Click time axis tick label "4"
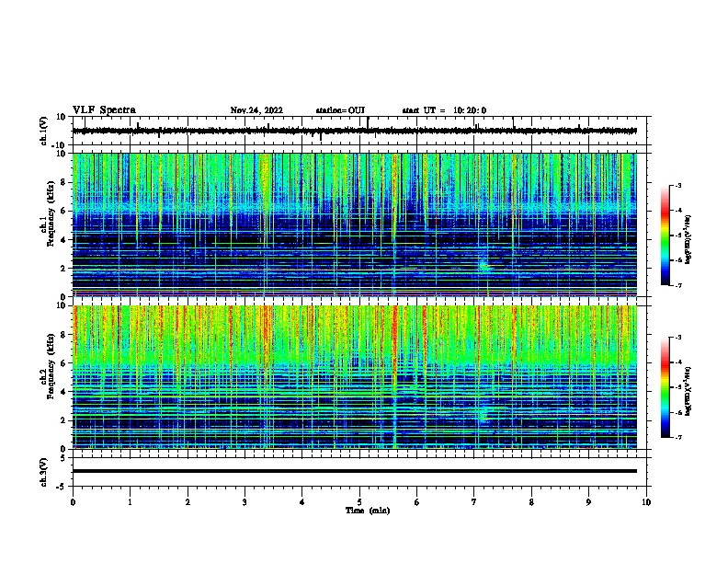728x563 pixels. 302,502
